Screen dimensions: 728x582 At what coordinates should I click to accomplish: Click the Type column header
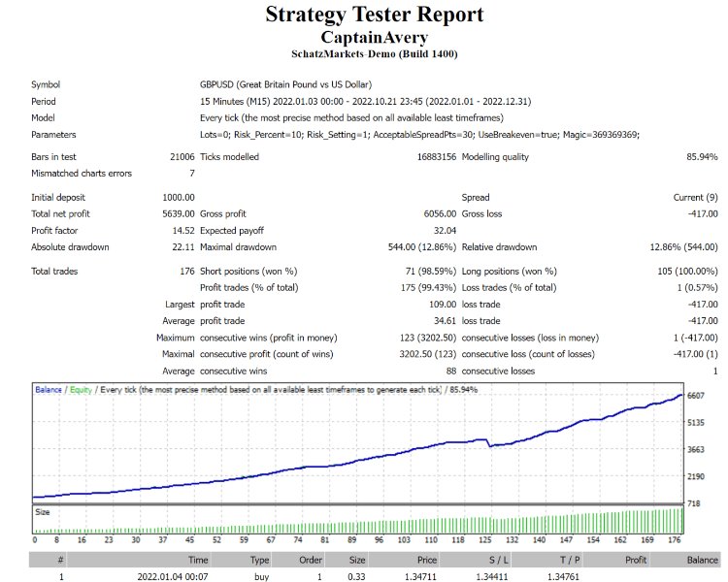point(259,560)
